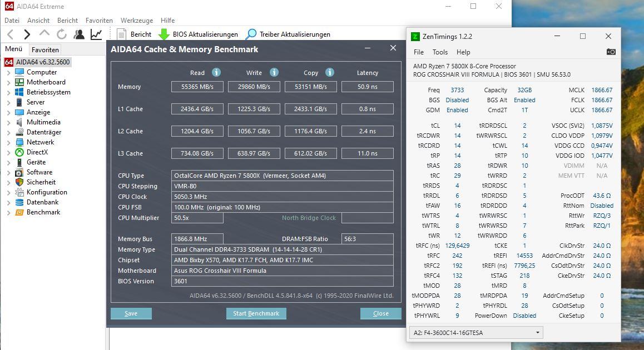Open the Hilfe menu in AIDA64
Screen dimensions: 644x350
[x=167, y=21]
